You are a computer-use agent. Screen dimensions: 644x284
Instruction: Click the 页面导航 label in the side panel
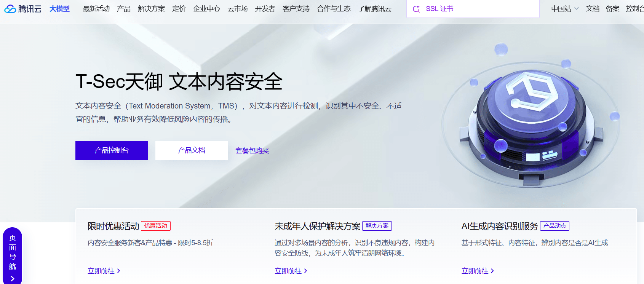pyautogui.click(x=13, y=252)
